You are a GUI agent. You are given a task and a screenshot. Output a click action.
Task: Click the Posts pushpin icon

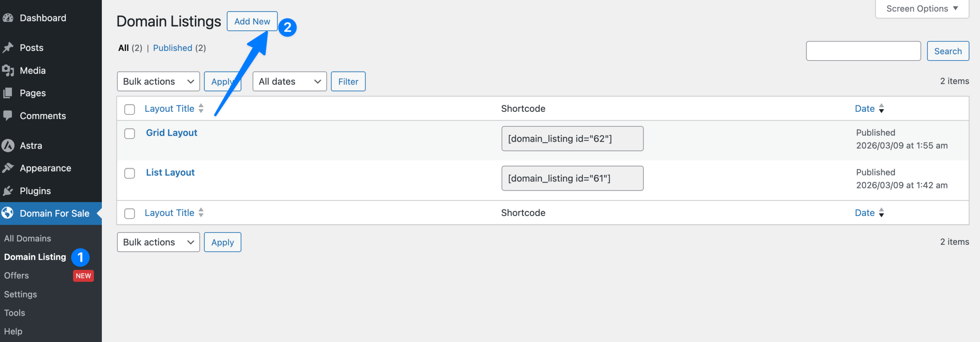coord(8,48)
